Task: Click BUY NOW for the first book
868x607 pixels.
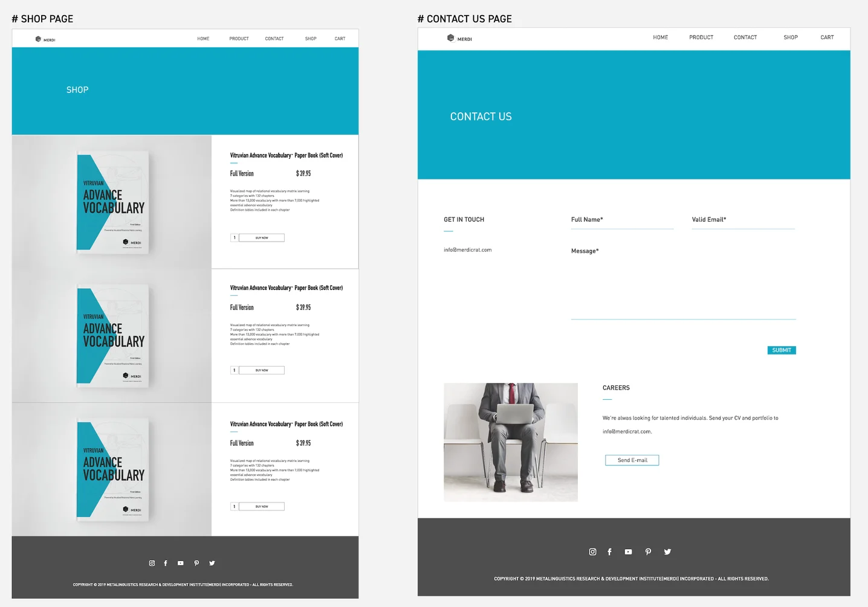Action: [x=262, y=238]
